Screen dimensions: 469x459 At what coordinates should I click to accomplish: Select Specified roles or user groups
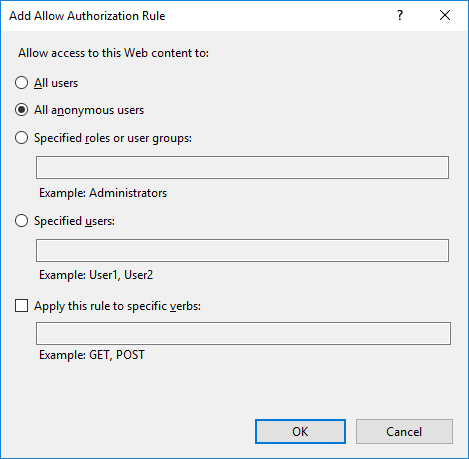tap(21, 138)
